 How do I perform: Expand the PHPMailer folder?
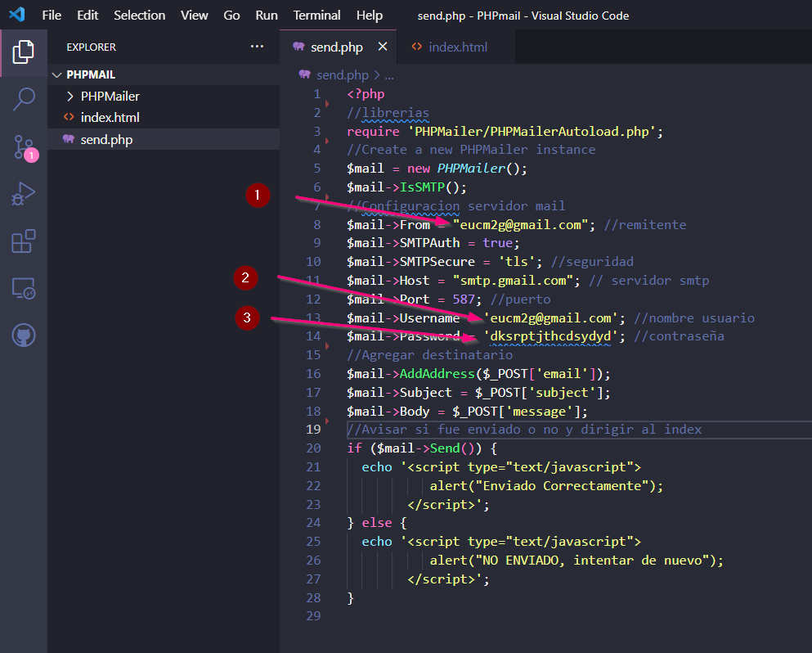[70, 97]
